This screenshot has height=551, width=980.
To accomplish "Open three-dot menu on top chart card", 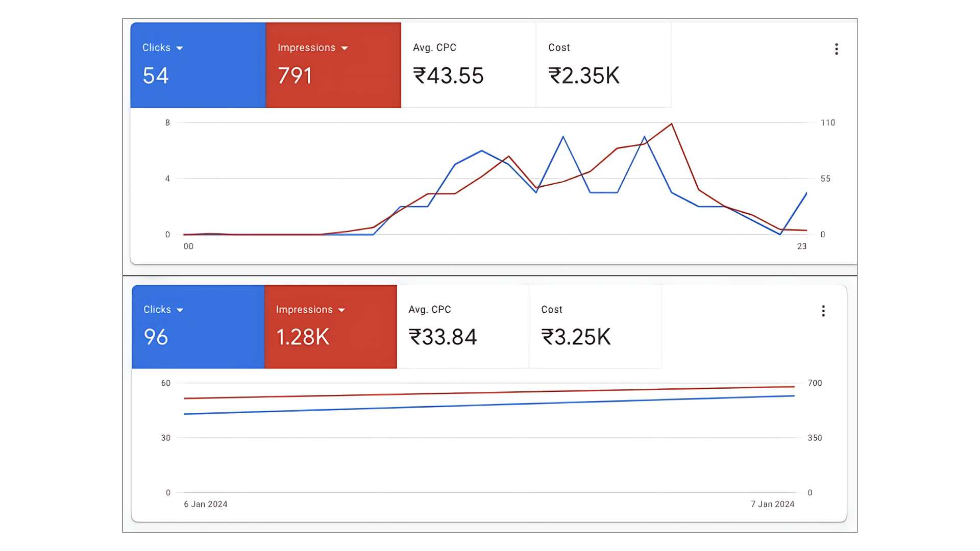I will pos(836,49).
